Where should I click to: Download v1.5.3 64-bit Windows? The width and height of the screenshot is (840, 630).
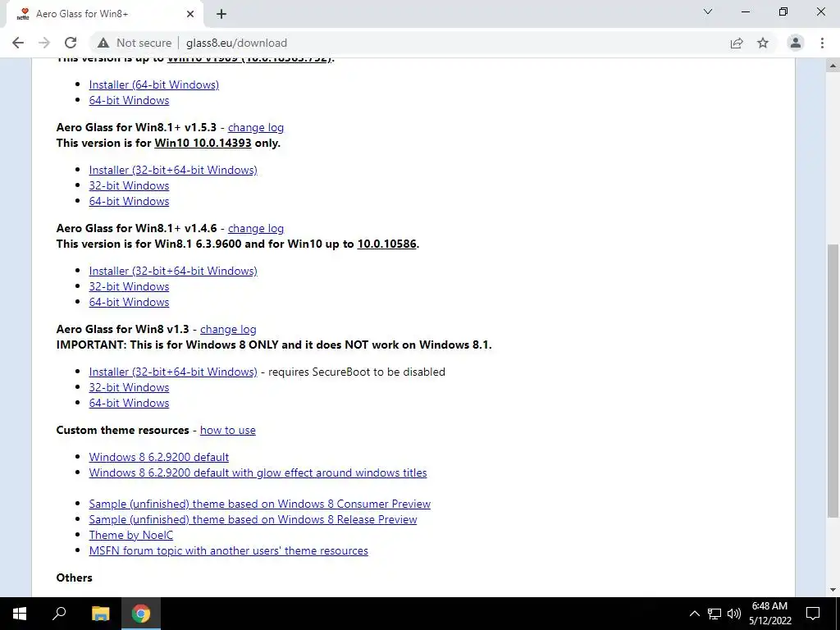point(129,201)
